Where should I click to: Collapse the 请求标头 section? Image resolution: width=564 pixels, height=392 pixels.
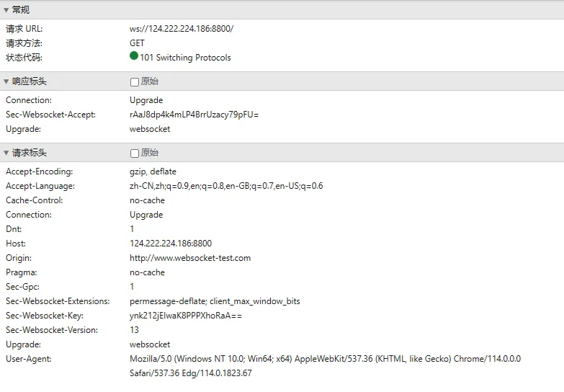point(6,153)
